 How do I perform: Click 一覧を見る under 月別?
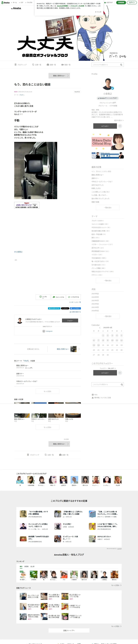coord(108,316)
